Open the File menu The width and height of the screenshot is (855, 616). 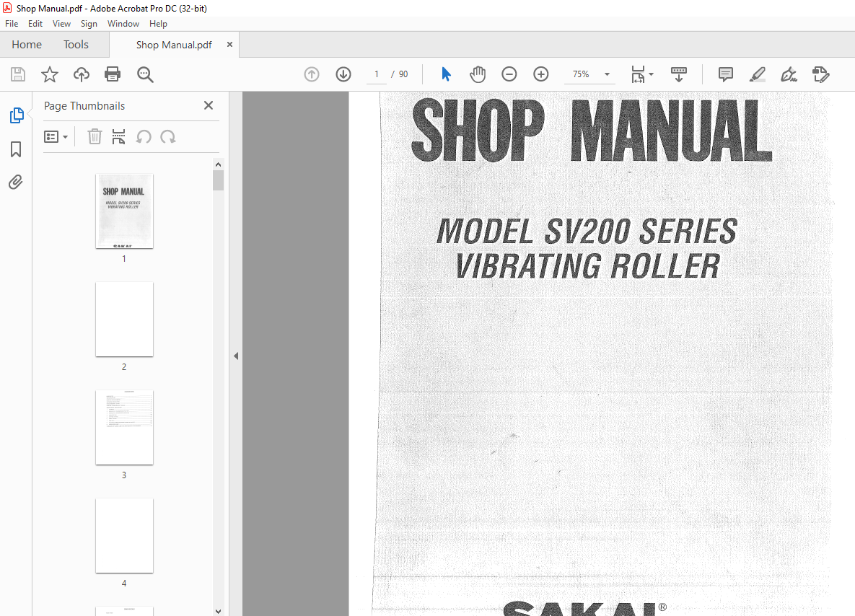pyautogui.click(x=12, y=23)
